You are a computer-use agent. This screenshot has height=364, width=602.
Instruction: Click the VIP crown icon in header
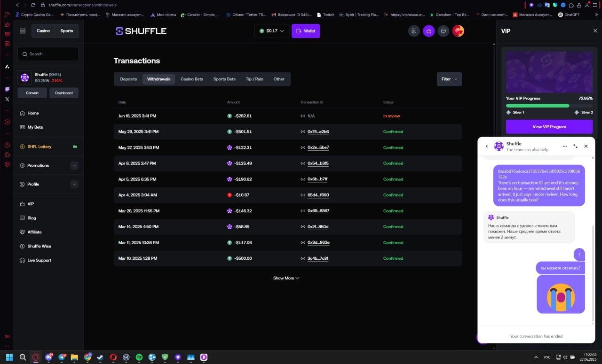428,31
